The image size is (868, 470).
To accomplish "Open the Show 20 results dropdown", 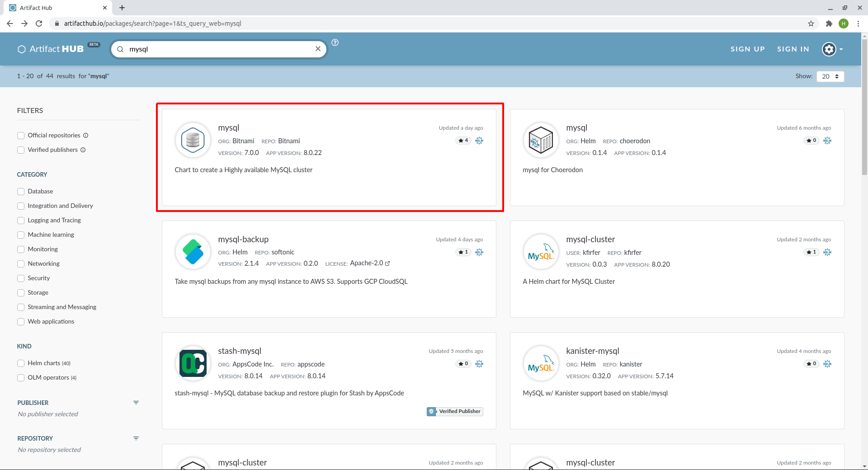I will coord(830,76).
